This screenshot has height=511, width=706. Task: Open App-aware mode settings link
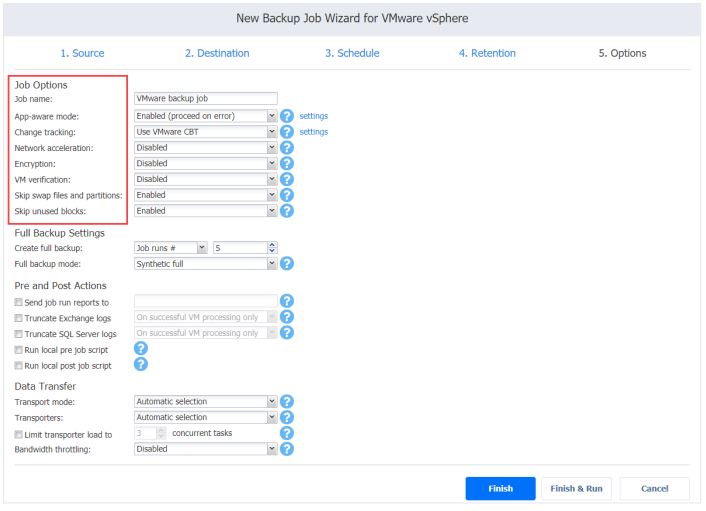point(314,116)
